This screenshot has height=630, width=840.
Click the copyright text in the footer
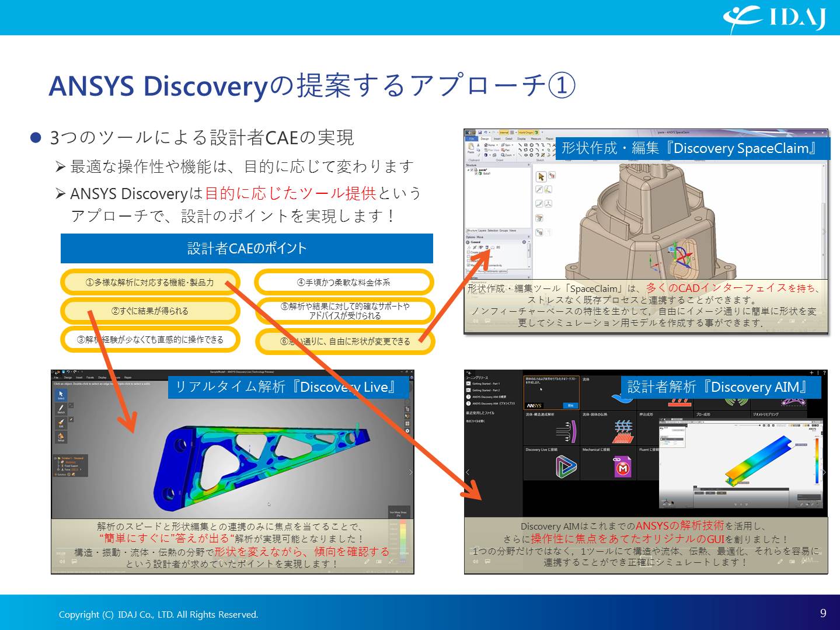coord(158,614)
